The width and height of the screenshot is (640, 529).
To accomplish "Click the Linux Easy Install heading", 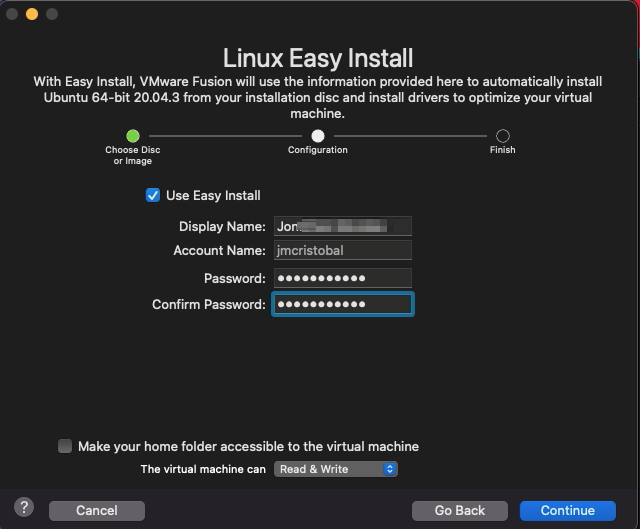I will click(318, 58).
